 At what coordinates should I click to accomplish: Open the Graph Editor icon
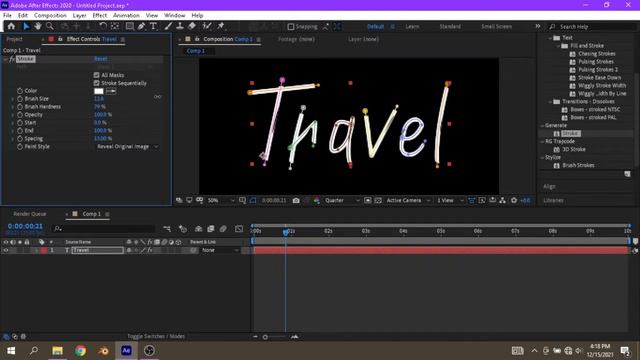click(x=239, y=229)
